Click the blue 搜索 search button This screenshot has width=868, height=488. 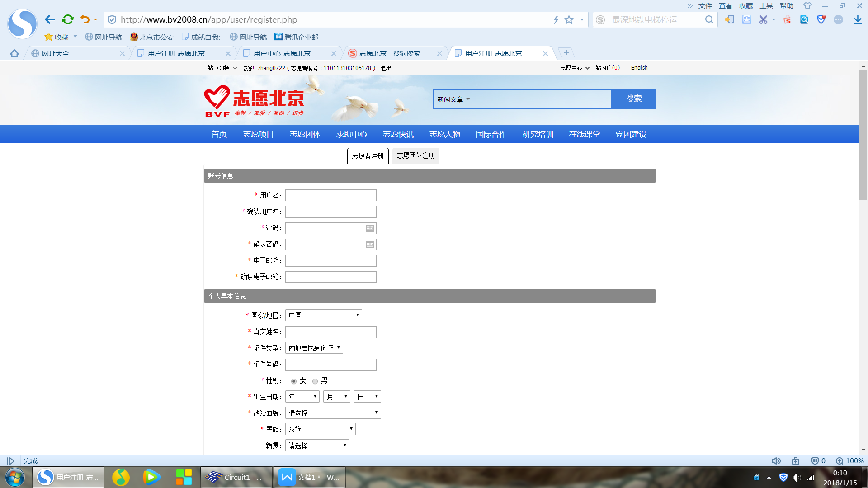pyautogui.click(x=633, y=99)
